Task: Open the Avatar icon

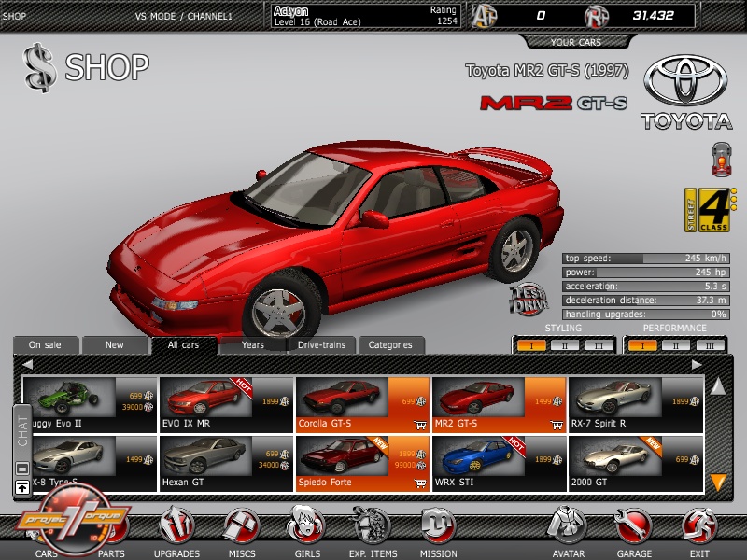Action: [x=568, y=528]
